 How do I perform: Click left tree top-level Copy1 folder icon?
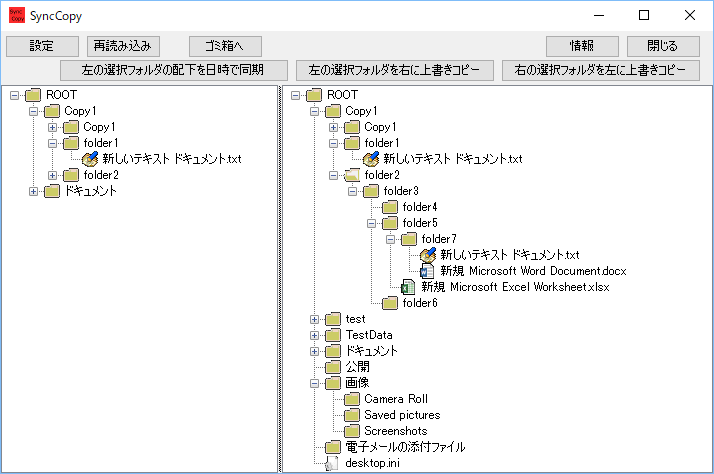[52, 111]
